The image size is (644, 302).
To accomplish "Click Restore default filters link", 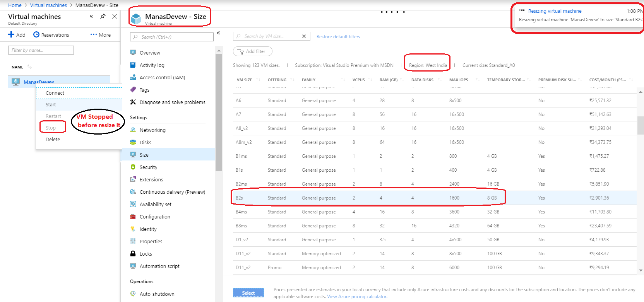I will (x=338, y=37).
